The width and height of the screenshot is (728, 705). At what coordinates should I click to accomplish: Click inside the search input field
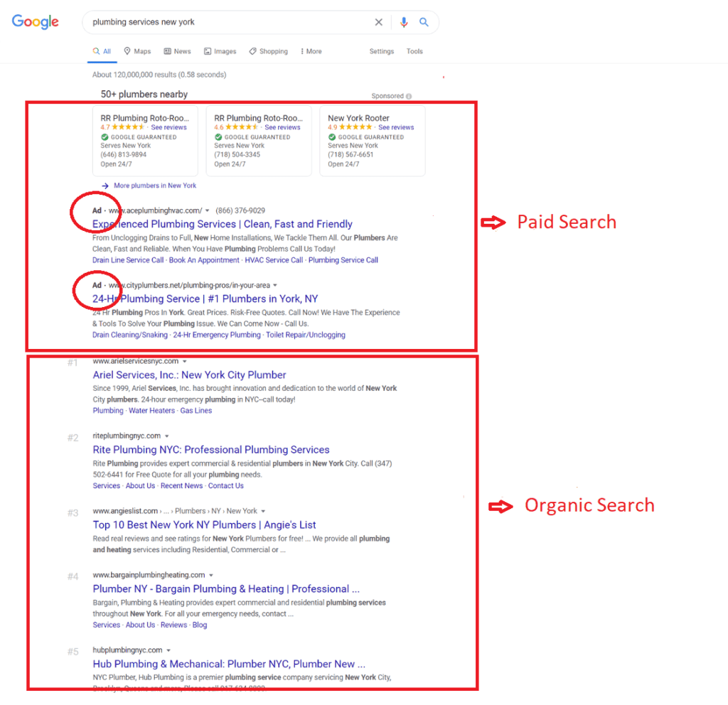(x=213, y=22)
